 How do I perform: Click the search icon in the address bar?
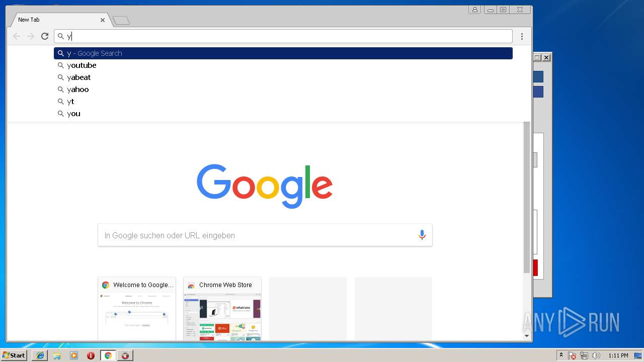coord(61,36)
